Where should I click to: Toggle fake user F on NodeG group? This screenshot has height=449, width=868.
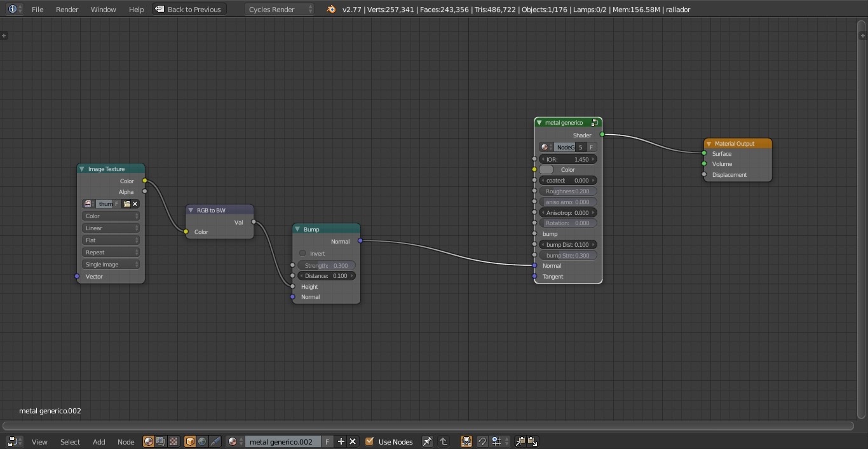tap(591, 147)
